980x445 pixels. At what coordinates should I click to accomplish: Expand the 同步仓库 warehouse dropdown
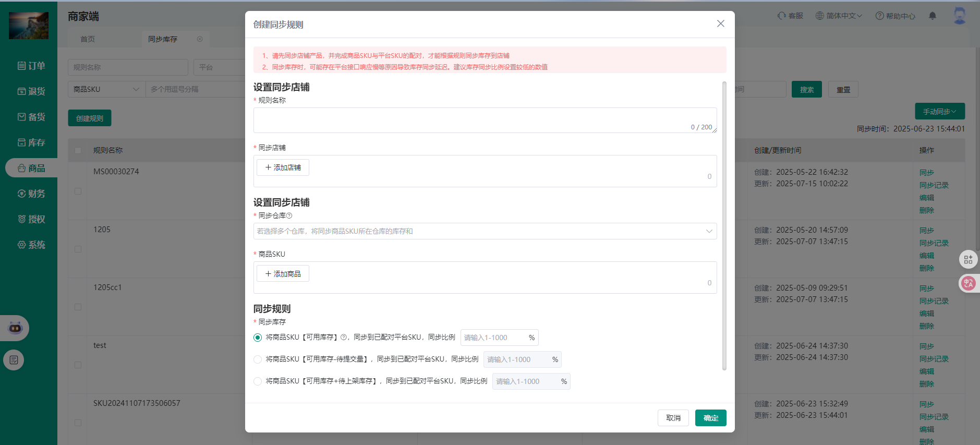[485, 231]
